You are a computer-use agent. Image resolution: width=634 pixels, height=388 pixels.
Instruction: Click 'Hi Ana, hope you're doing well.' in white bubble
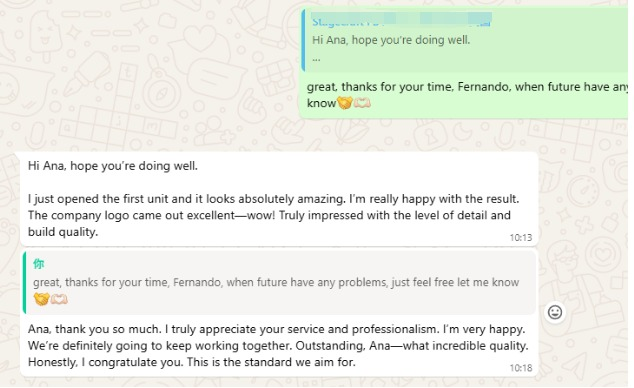[113, 166]
